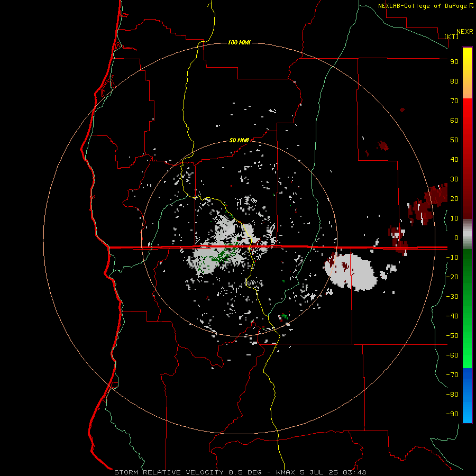Click the -70 value on the velocity scale
This screenshot has width=476, height=476.
(x=452, y=374)
